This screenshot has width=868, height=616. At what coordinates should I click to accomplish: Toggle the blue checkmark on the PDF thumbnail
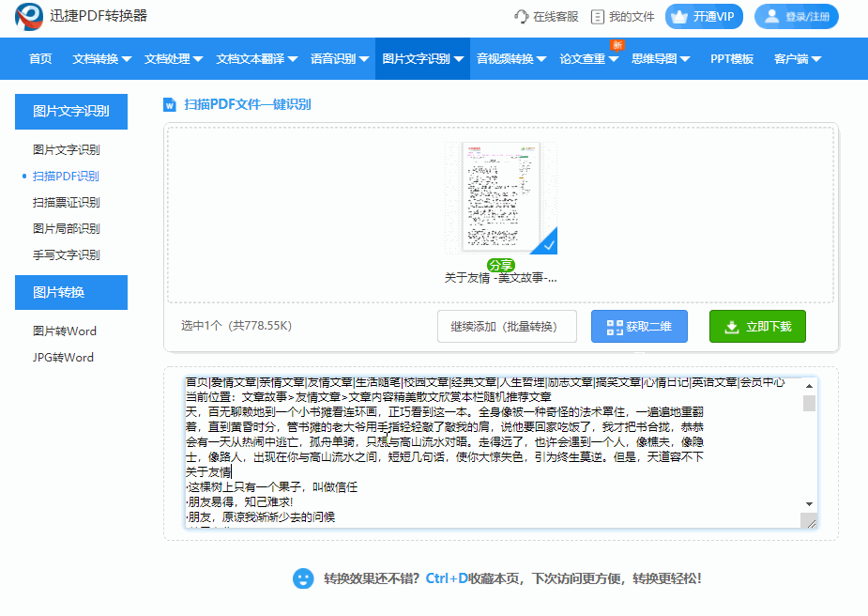[545, 243]
